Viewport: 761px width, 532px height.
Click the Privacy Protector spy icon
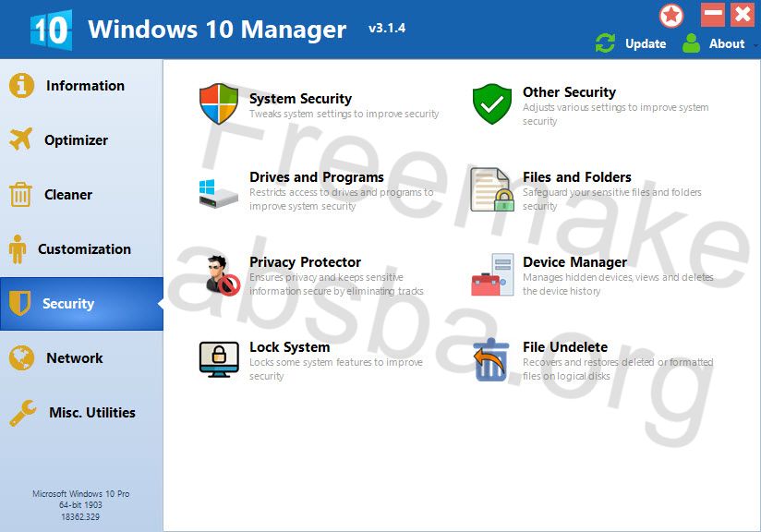click(223, 275)
